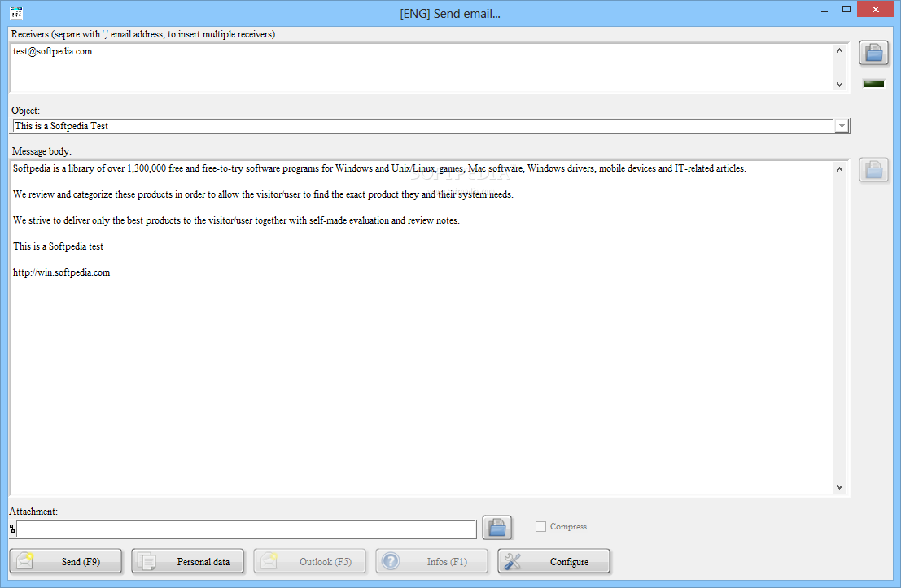Open the receivers list file browse icon
The width and height of the screenshot is (901, 588).
tap(873, 53)
